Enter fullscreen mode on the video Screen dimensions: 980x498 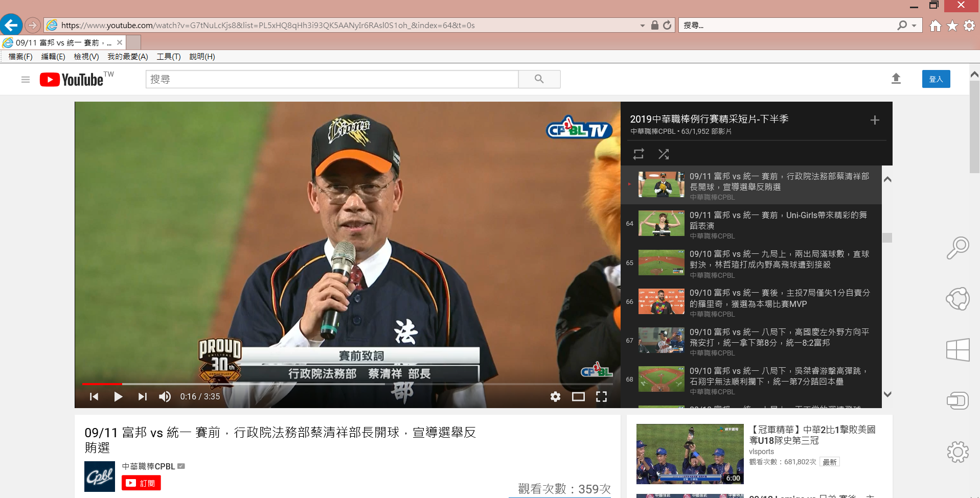click(601, 397)
